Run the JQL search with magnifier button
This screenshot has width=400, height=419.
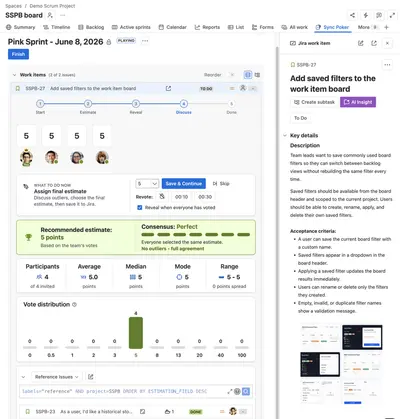[x=246, y=391]
